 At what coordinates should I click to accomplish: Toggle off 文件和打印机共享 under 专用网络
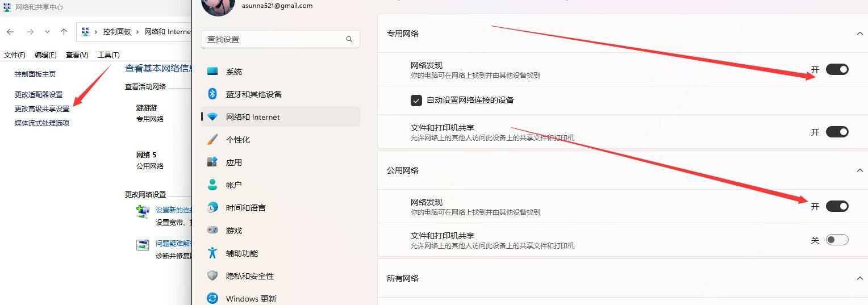tap(837, 132)
